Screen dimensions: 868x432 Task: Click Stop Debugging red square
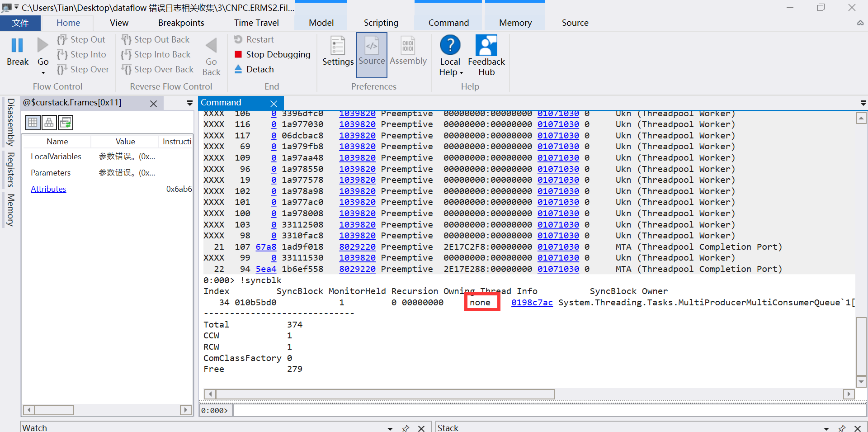pyautogui.click(x=238, y=55)
